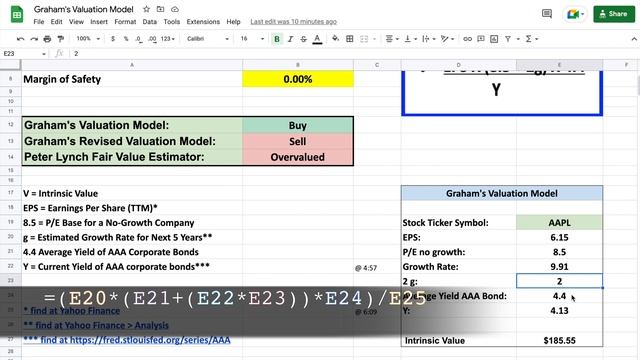This screenshot has height=360, width=640.
Task: Open the Data menu
Action: pyautogui.click(x=149, y=22)
